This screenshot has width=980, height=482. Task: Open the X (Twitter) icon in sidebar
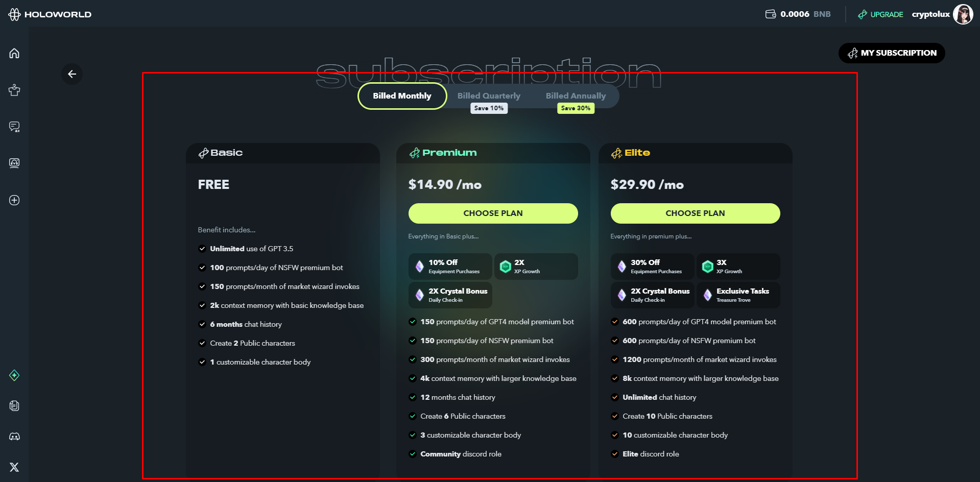(x=14, y=467)
